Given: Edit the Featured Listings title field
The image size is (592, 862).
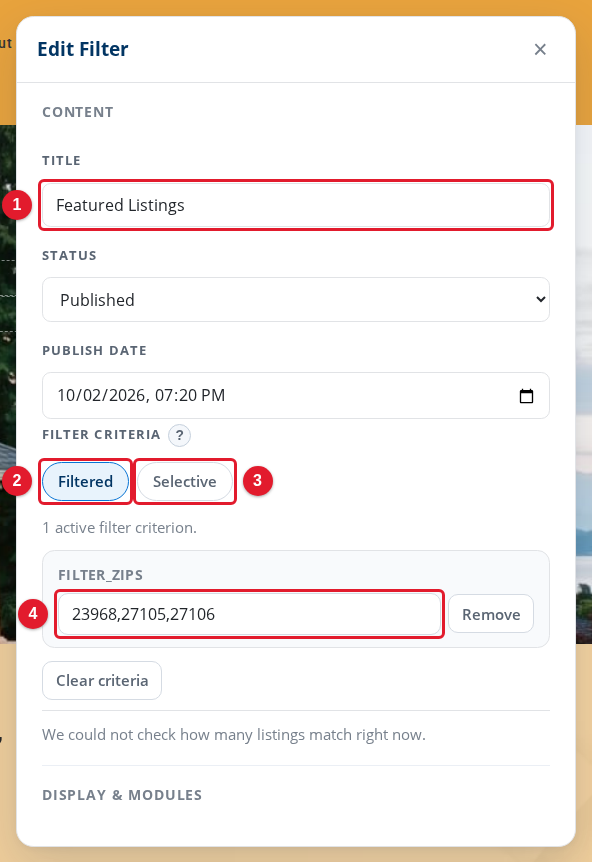Looking at the screenshot, I should click(x=296, y=205).
